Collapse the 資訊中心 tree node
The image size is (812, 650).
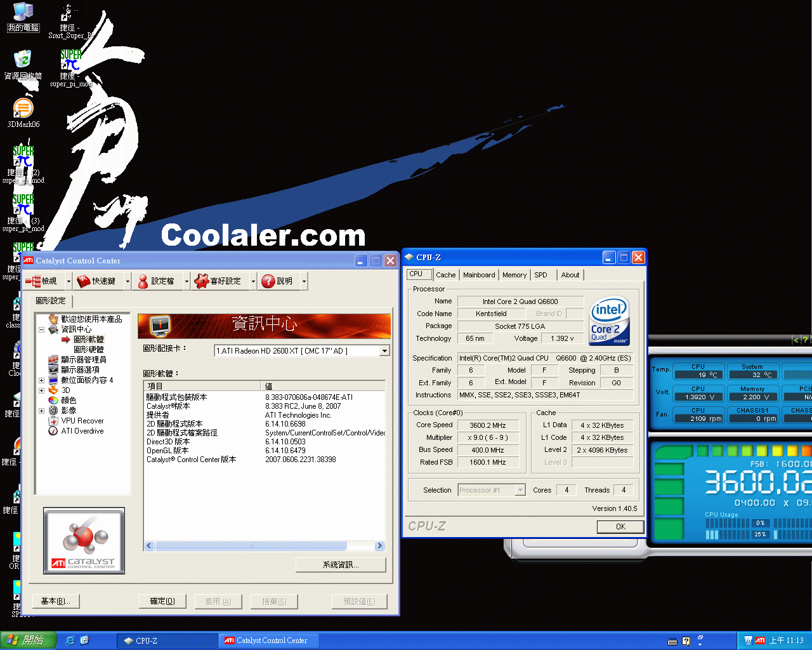41,329
